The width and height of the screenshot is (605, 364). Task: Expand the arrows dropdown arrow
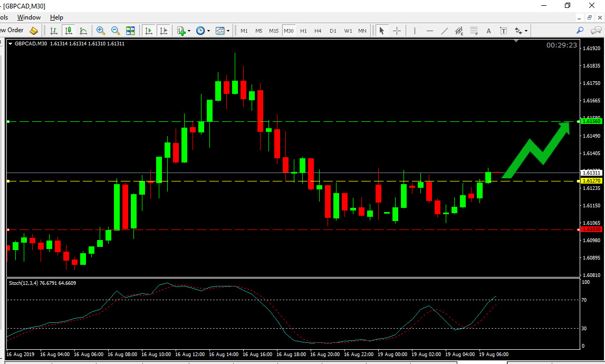coord(526,31)
